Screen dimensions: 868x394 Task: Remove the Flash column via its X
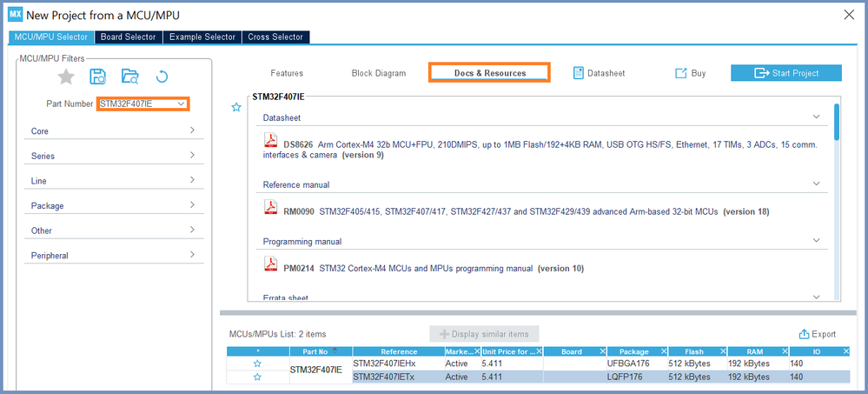point(723,351)
